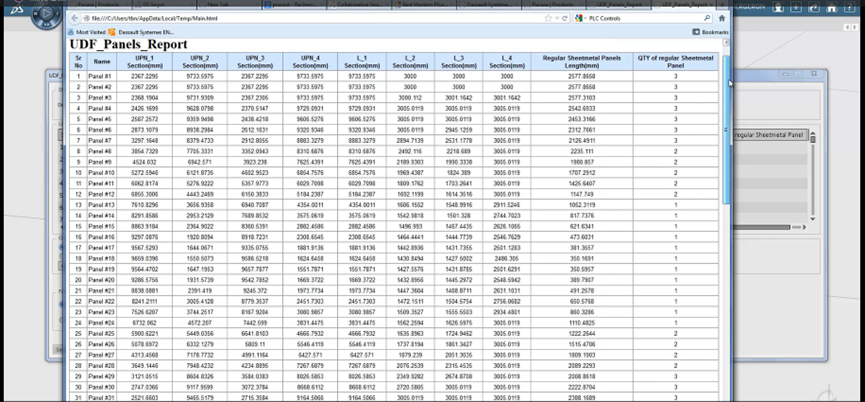
Task: Click the regular Sheetmetal Panel column header
Action: [768, 134]
